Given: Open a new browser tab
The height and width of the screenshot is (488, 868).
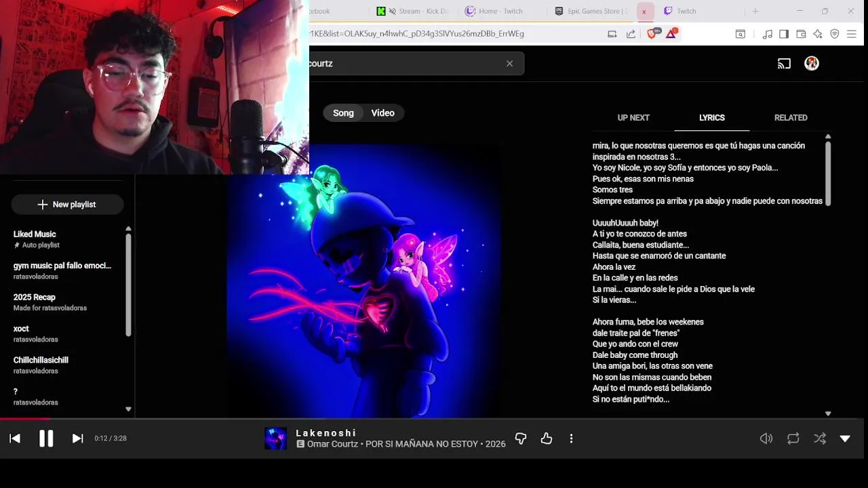Looking at the screenshot, I should 755,11.
